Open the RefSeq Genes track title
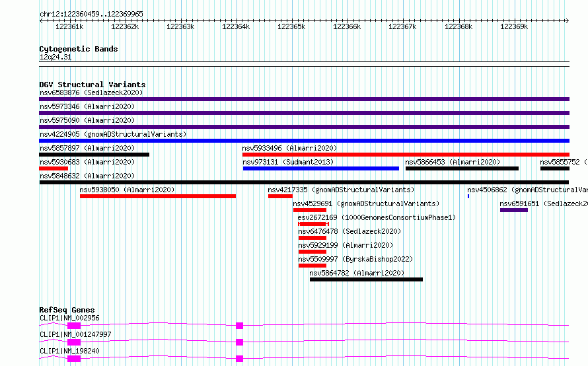This screenshot has height=366, width=588. click(67, 310)
